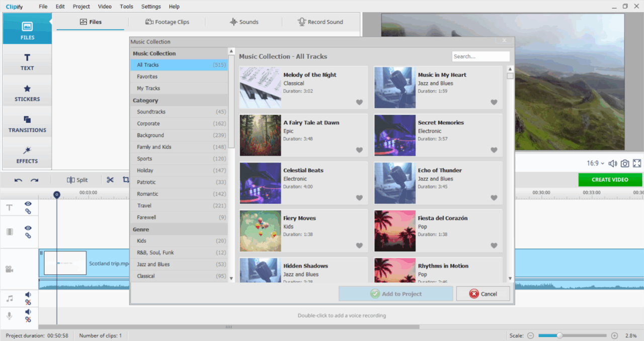Adjust the timeline scale slider
This screenshot has width=644, height=341.
tap(559, 335)
